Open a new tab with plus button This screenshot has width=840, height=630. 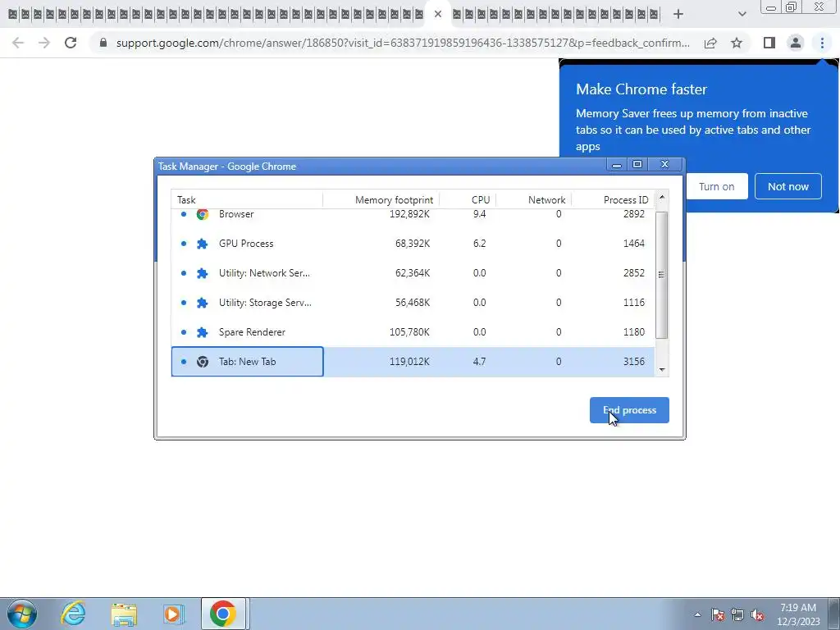click(678, 15)
